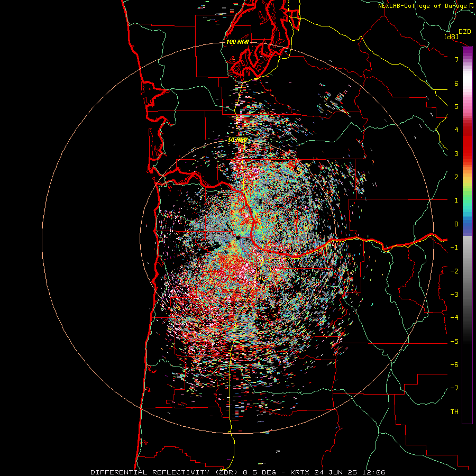Click the '100 NMI' range ring label
Image resolution: width=476 pixels, height=476 pixels.
click(237, 42)
